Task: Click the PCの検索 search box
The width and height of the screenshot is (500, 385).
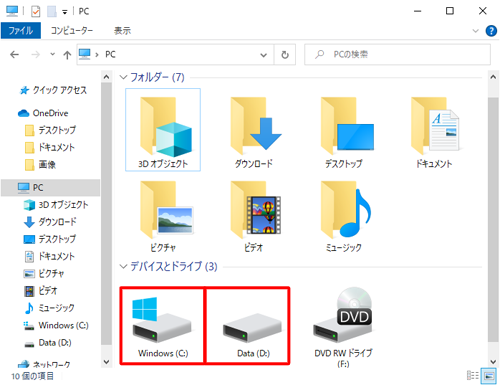Action: [397, 54]
